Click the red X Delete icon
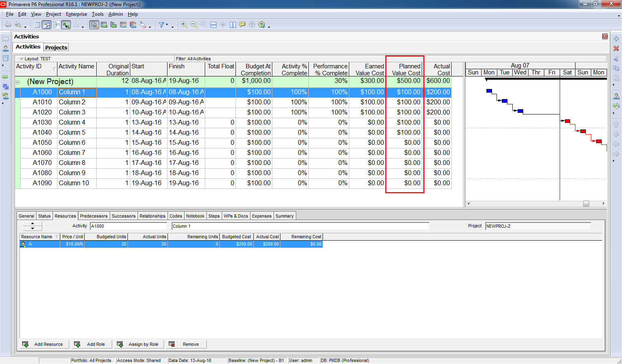The height and width of the screenshot is (364, 622). tap(616, 49)
